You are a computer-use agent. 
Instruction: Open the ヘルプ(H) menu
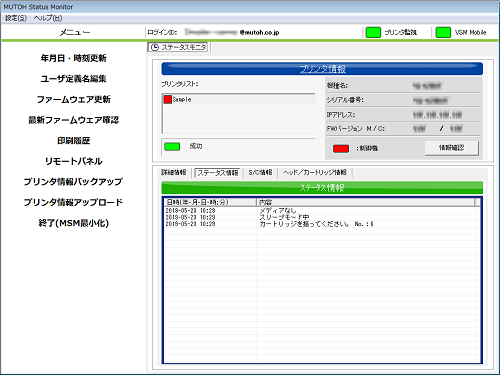point(48,18)
